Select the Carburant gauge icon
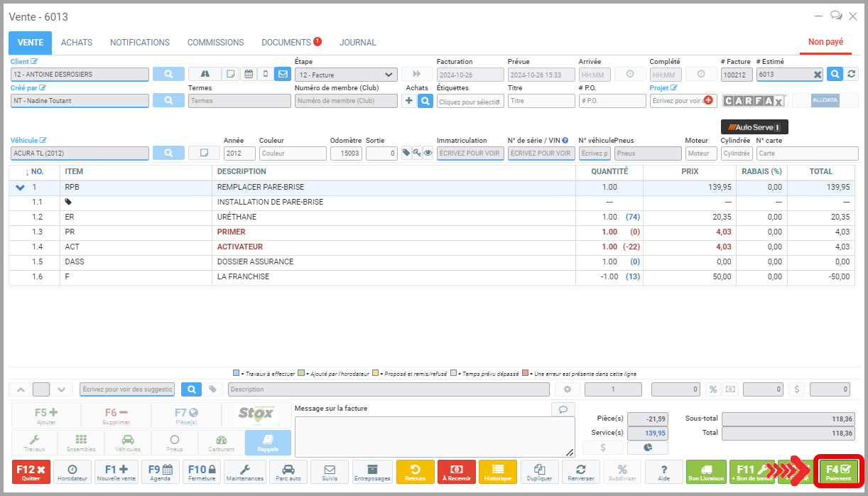This screenshot has width=868, height=496. pyautogui.click(x=221, y=443)
